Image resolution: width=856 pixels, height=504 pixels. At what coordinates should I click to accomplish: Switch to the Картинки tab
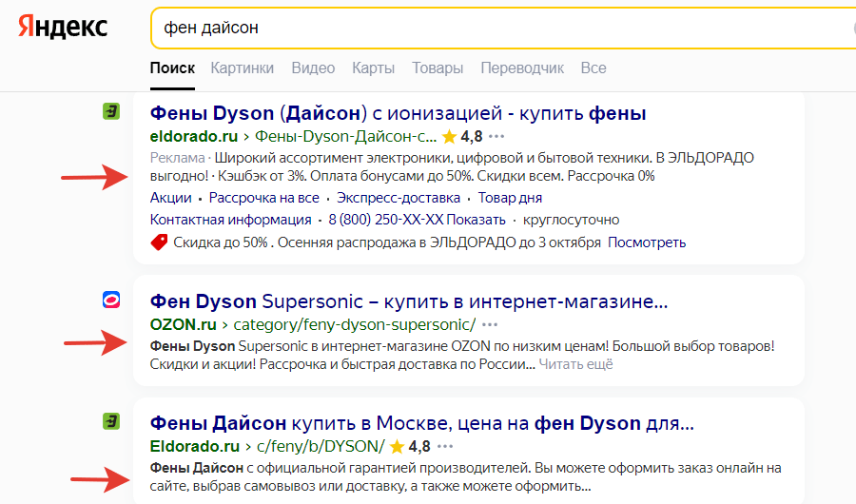click(242, 68)
